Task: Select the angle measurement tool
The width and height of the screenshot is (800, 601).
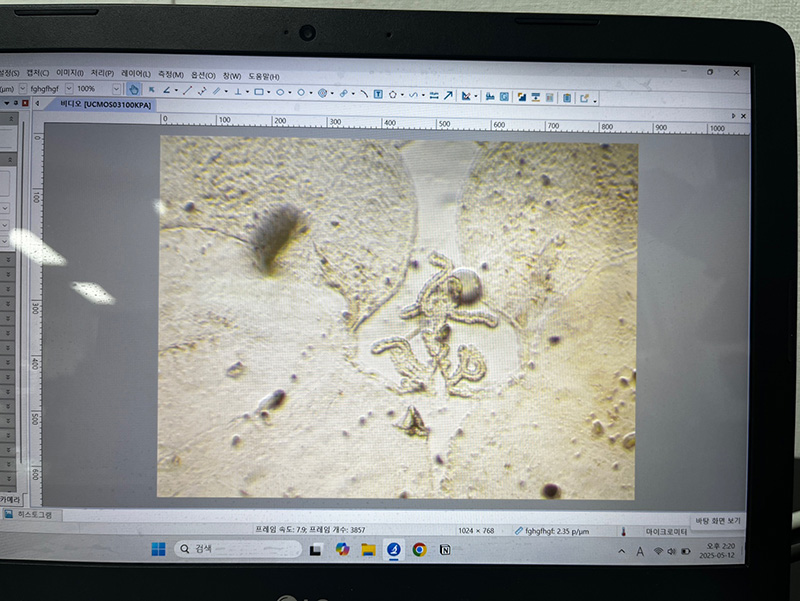Action: 166,90
